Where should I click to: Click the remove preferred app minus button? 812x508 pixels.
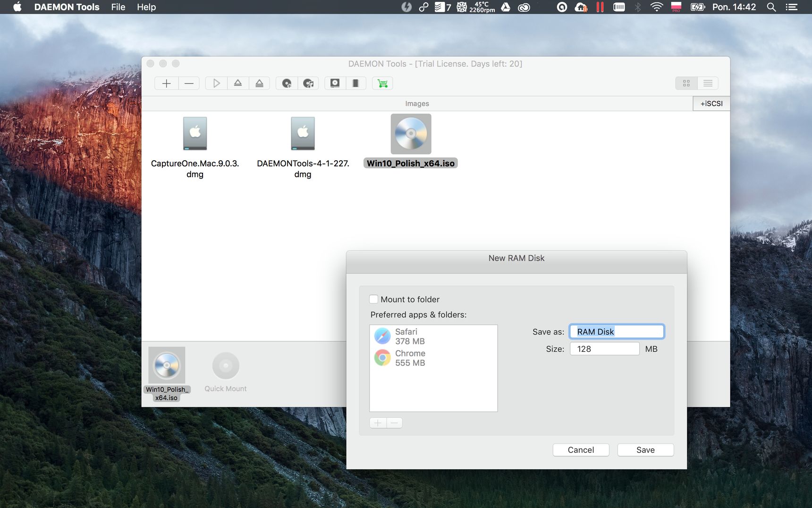coord(395,423)
